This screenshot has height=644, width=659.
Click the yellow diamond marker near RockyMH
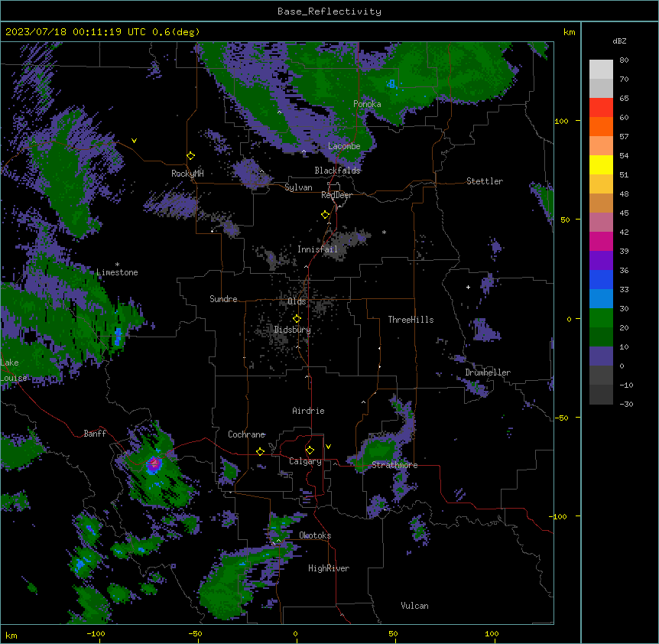point(191,156)
